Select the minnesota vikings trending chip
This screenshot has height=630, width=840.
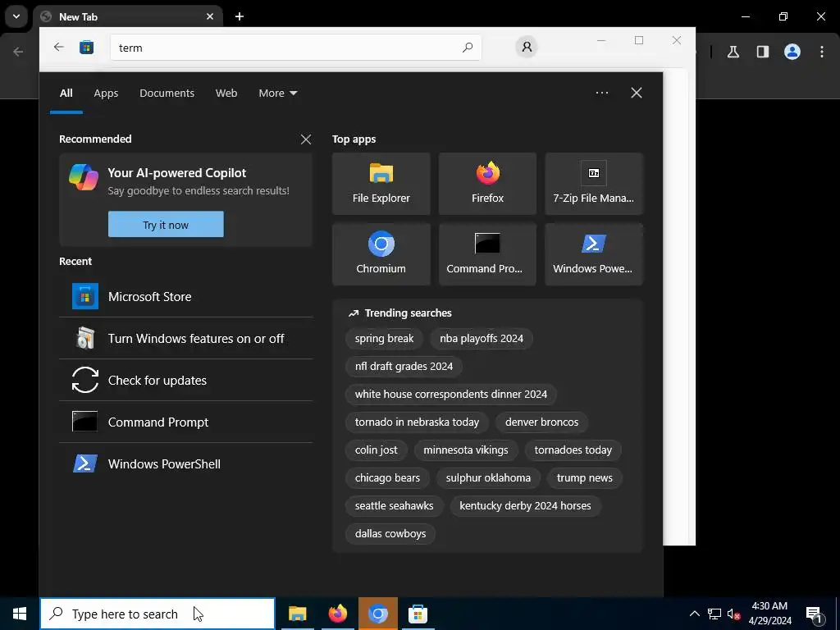466,450
